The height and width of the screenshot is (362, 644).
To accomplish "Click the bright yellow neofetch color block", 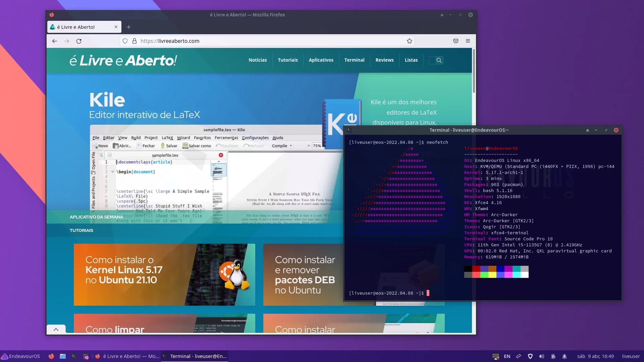I will [492, 275].
